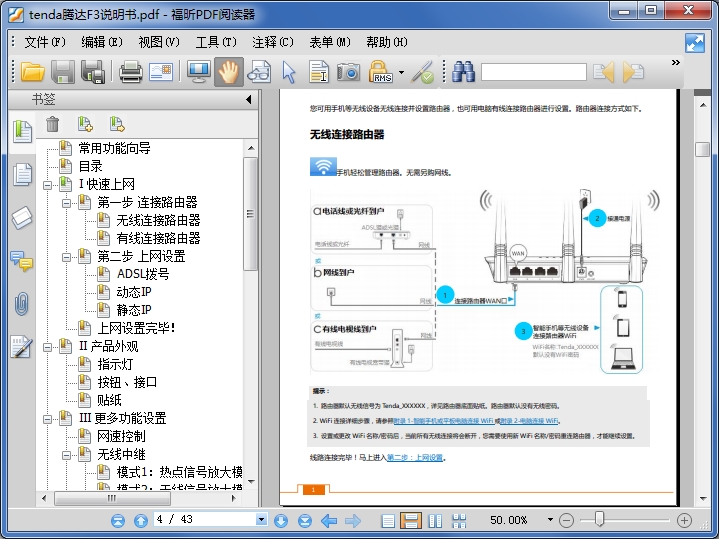The height and width of the screenshot is (539, 719).
Task: Click the Print toolbar icon
Action: (x=131, y=72)
